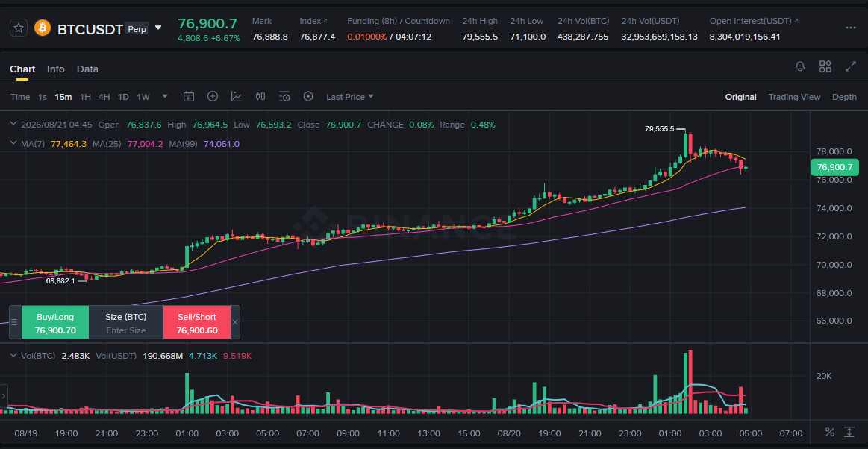Click the Vol(USDT) value 190.668M
This screenshot has width=868, height=449.
coord(163,356)
